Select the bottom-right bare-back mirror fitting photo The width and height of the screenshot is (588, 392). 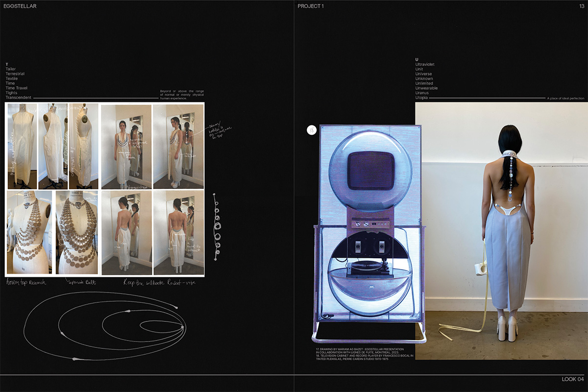(x=178, y=232)
